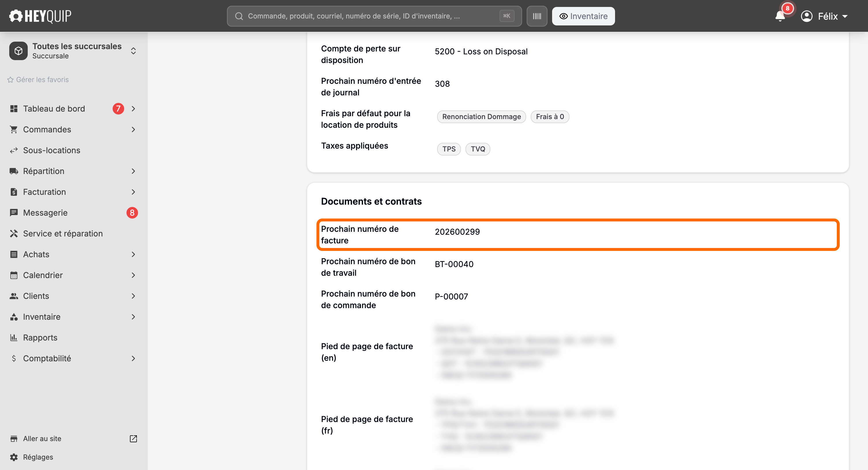Open Service et réparation page
Viewport: 868px width, 470px height.
[63, 234]
